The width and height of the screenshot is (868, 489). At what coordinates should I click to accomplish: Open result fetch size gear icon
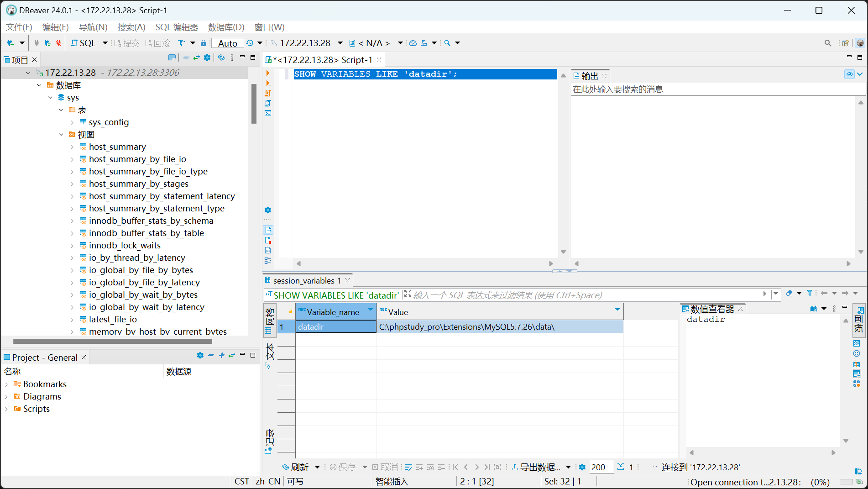click(582, 467)
